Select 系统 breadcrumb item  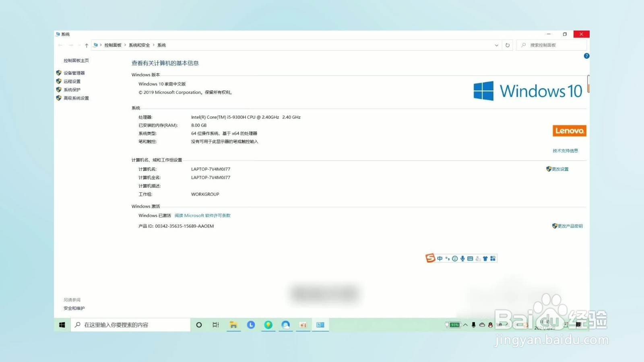(161, 45)
